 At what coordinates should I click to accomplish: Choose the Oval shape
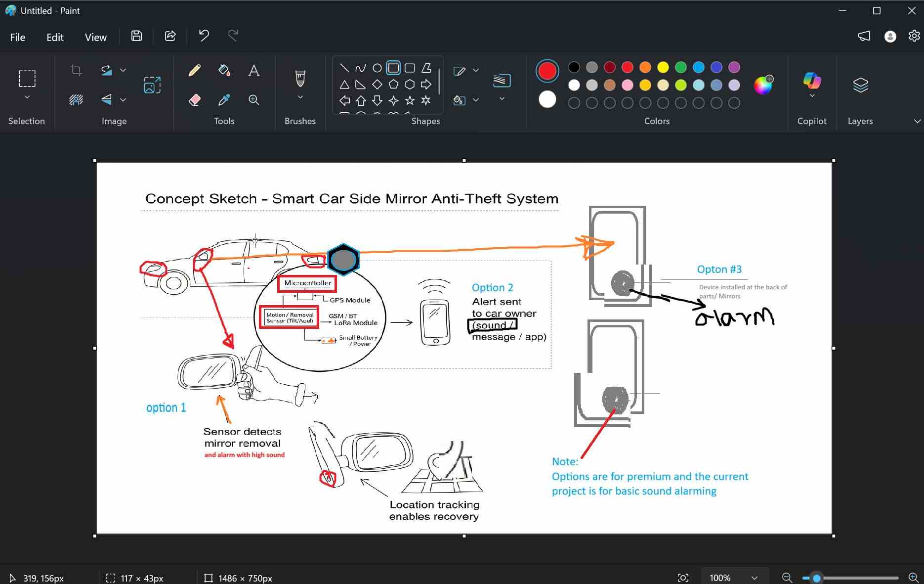[377, 68]
